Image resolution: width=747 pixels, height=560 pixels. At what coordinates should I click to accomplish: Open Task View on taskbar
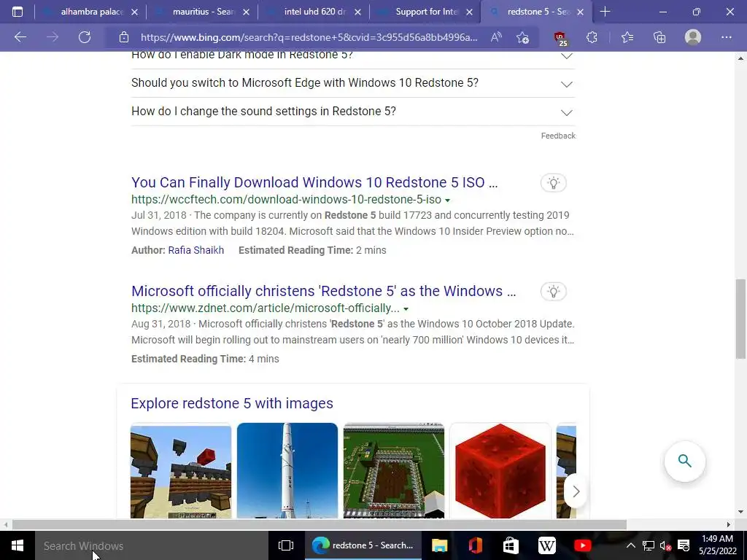pos(286,545)
